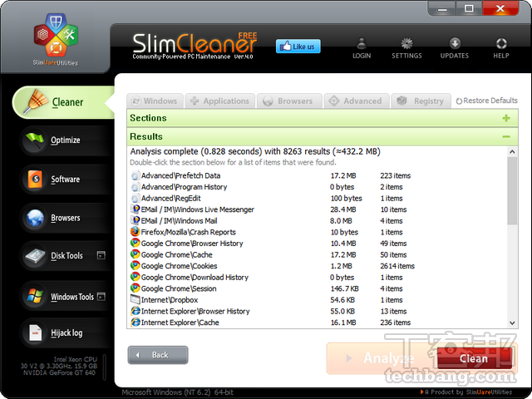Click the Updates download icon
The height and width of the screenshot is (399, 532).
(x=455, y=43)
